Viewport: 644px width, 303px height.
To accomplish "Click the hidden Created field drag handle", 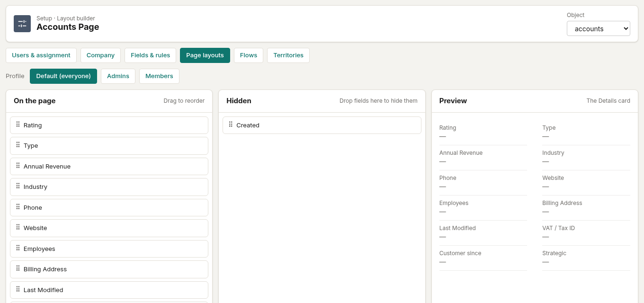I will (x=231, y=125).
